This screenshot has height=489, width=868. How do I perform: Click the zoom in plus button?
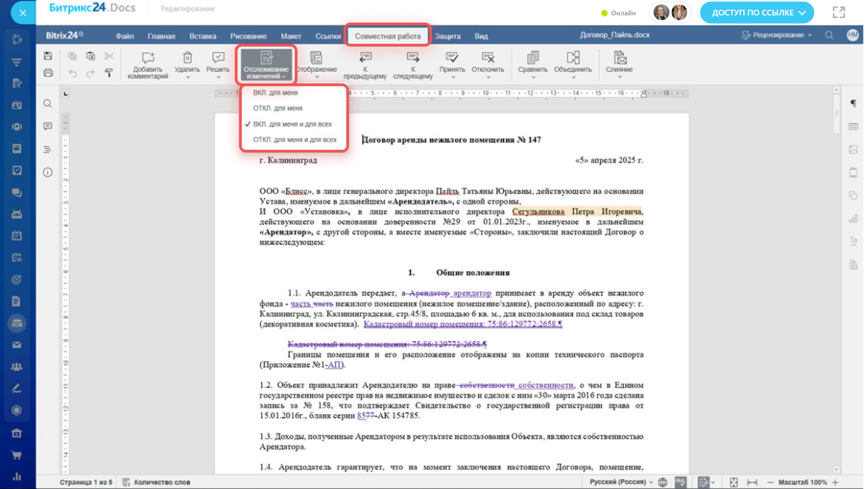pyautogui.click(x=835, y=482)
